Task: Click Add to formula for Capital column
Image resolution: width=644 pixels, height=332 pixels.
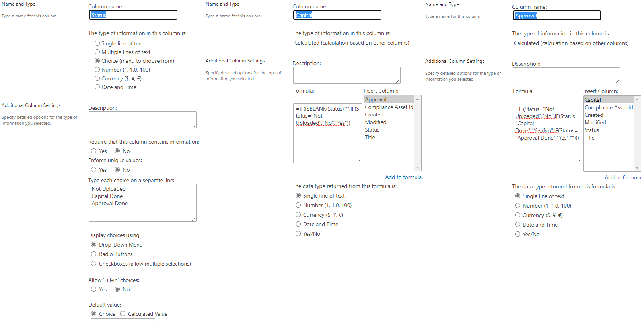Action: 403,177
